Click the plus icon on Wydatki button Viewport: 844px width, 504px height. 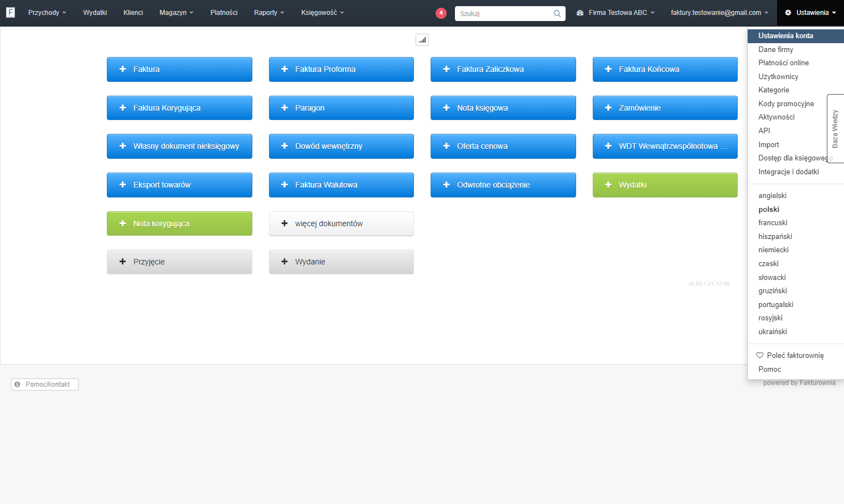point(608,185)
